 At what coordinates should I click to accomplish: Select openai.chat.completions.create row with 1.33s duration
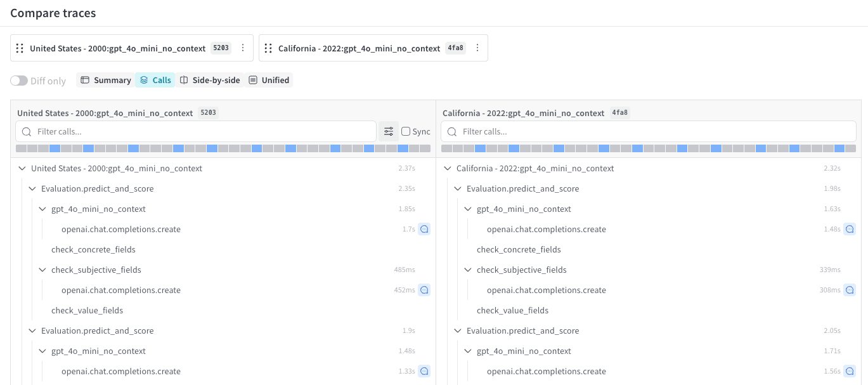click(x=223, y=371)
